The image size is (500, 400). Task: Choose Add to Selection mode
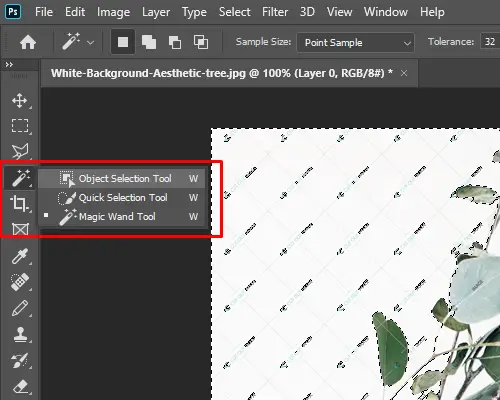pos(149,42)
